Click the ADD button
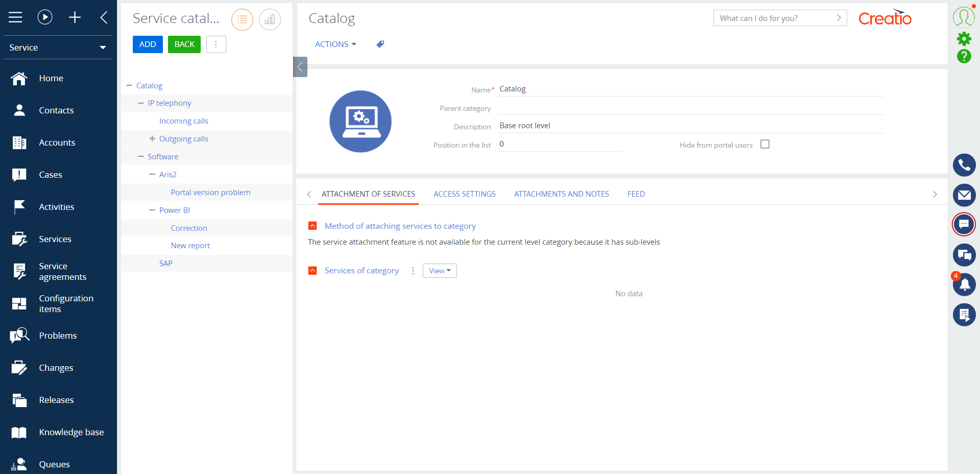Screen dimensions: 980x474 147,44
